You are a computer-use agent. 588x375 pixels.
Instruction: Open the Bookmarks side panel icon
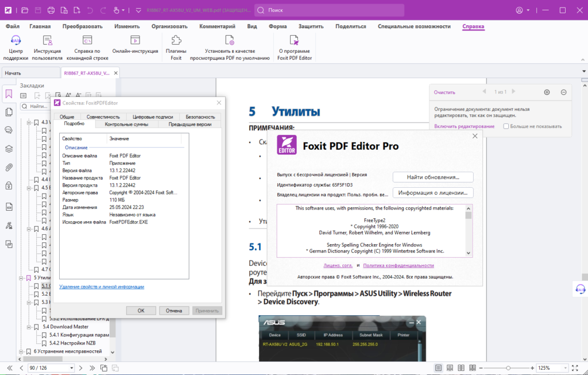[9, 94]
